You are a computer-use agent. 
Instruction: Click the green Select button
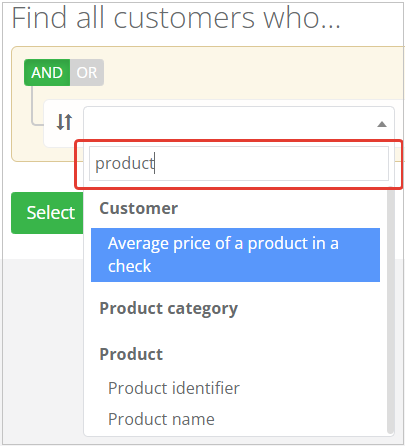47,213
